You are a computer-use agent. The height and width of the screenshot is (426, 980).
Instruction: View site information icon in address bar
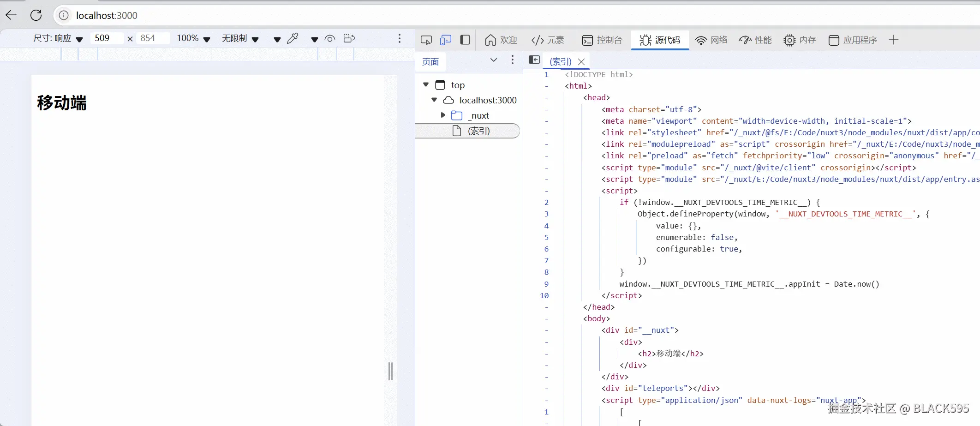pos(64,15)
